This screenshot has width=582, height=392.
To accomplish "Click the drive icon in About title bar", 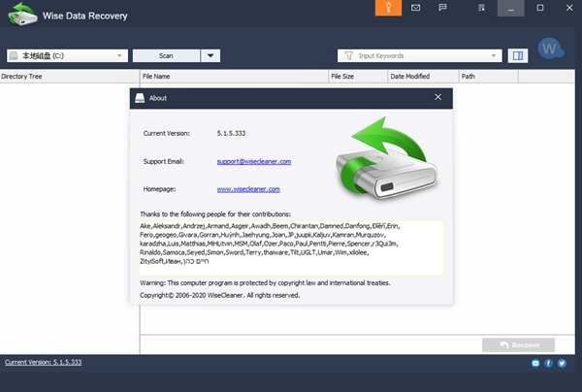I will click(x=140, y=98).
